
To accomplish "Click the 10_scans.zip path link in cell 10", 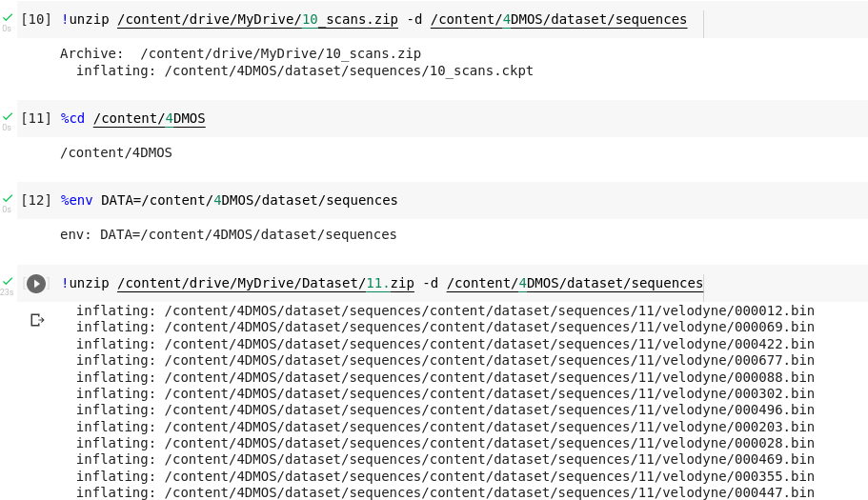I will tap(257, 19).
